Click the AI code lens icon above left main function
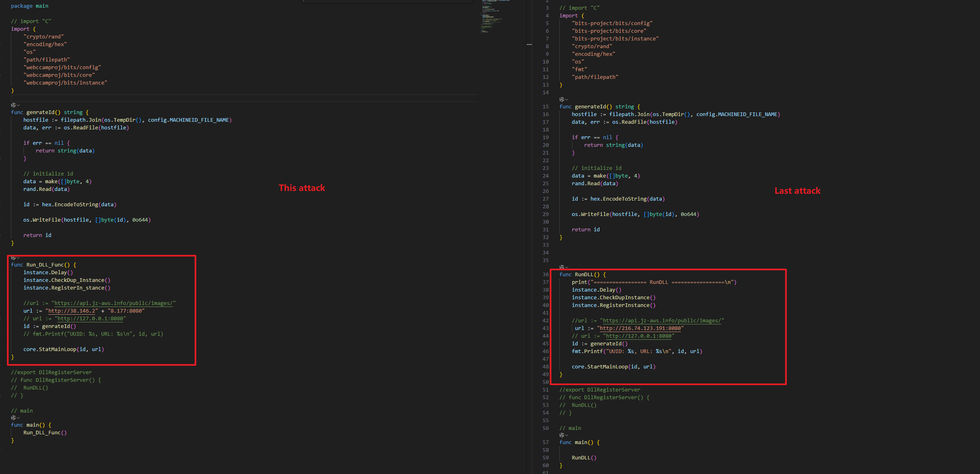This screenshot has height=474, width=980. (x=13, y=418)
